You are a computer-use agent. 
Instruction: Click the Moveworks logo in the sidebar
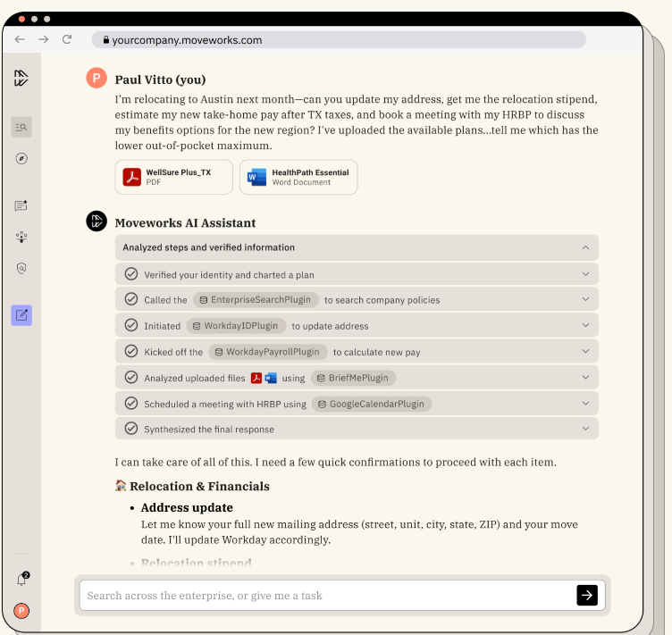pos(21,79)
